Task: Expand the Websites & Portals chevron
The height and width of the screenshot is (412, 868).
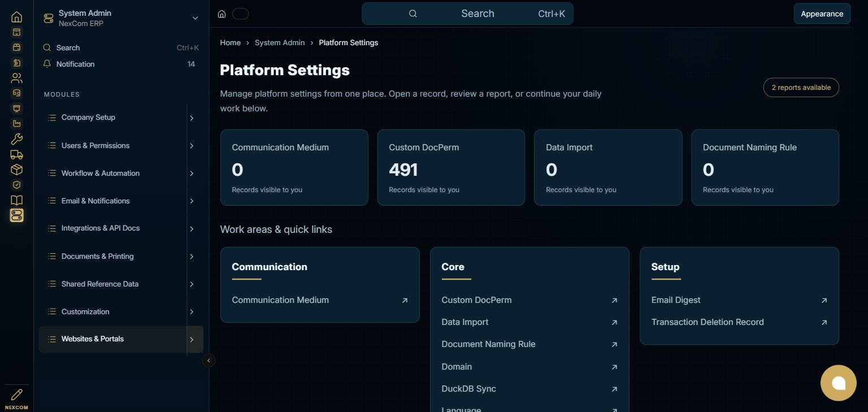Action: 192,340
